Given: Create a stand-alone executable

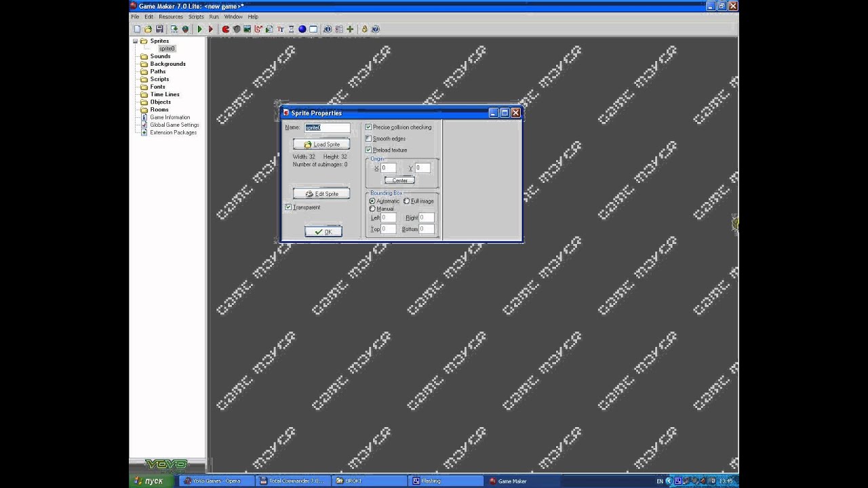Looking at the screenshot, I should click(x=174, y=29).
